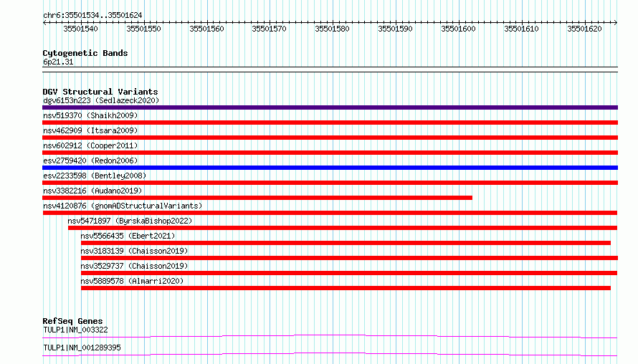Screen dimensions: 638x364
Task: Click the shorter red nsv3382216 variant bar
Action: (x=257, y=198)
